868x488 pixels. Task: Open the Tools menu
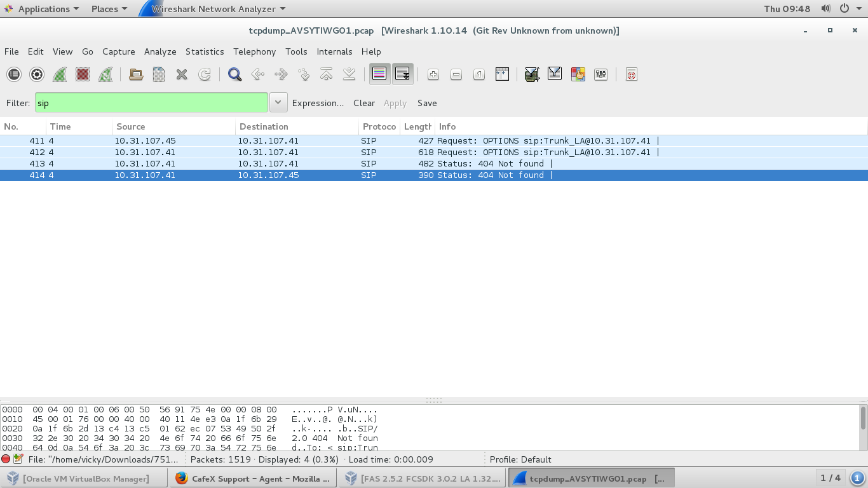[x=296, y=51]
